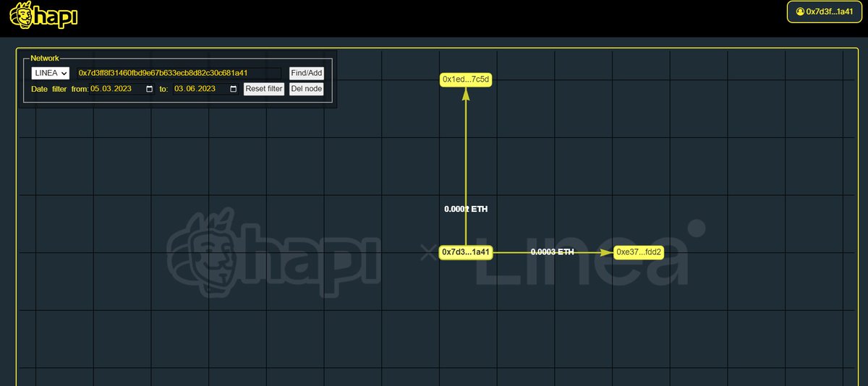868x386 pixels.
Task: Click the to date field 03.06.2023
Action: pyautogui.click(x=205, y=89)
